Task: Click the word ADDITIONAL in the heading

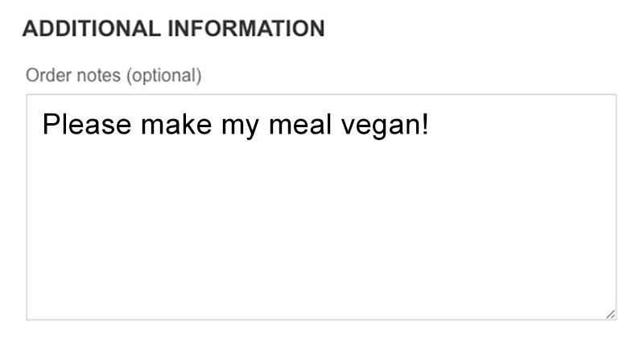Action: pos(91,29)
